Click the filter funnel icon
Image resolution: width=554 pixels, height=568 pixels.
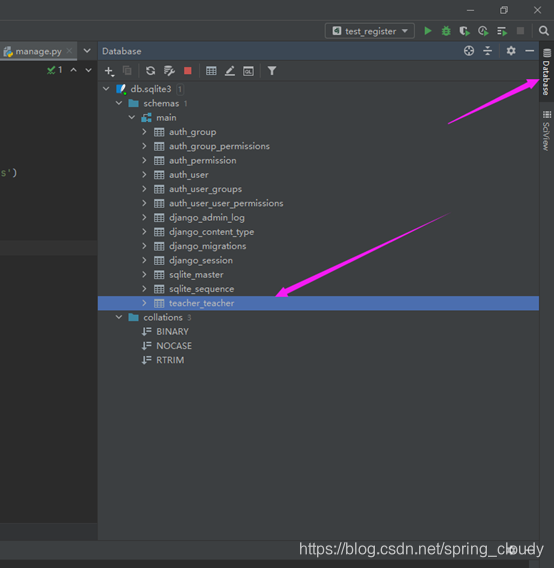click(272, 71)
